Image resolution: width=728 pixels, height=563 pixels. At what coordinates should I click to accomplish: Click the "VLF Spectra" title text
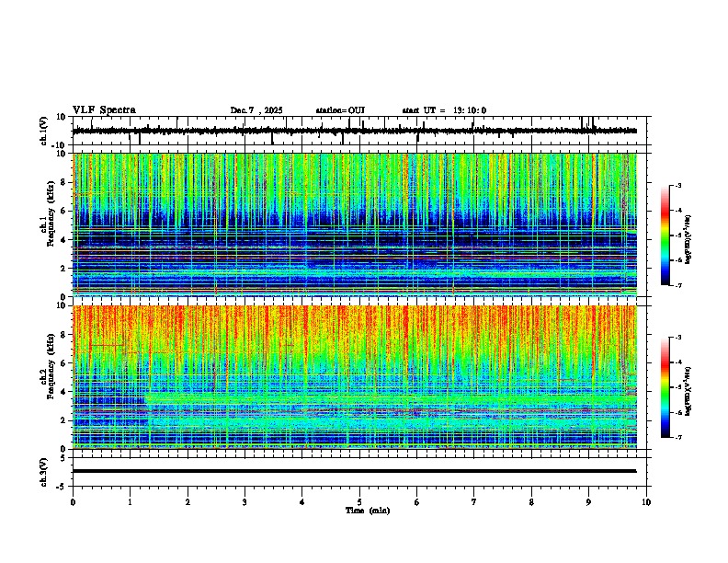coord(104,110)
